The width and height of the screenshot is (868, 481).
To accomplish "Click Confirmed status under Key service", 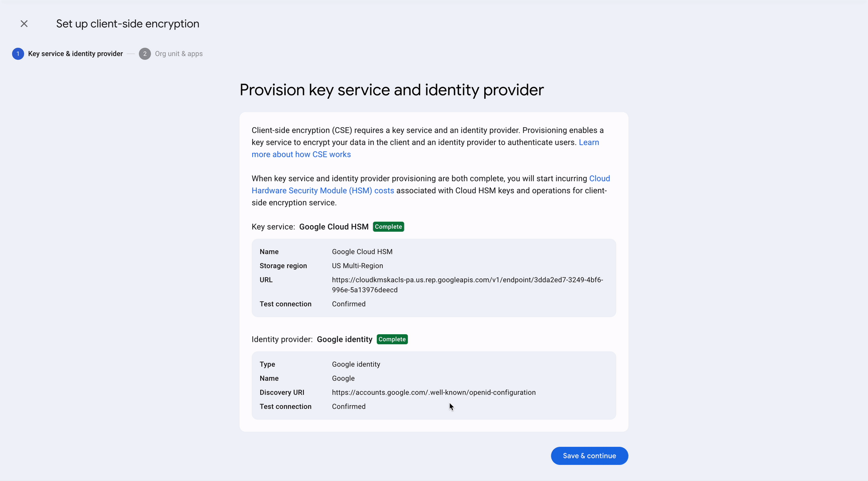I will (x=349, y=304).
